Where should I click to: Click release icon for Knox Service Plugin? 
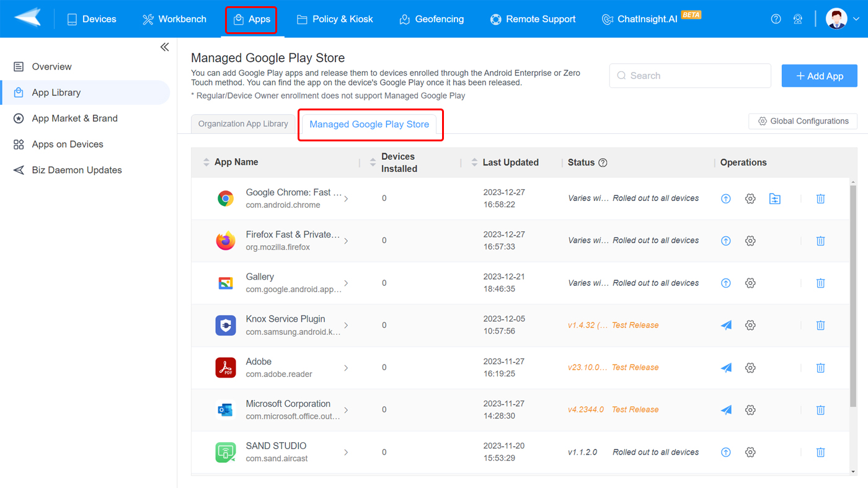pos(726,325)
